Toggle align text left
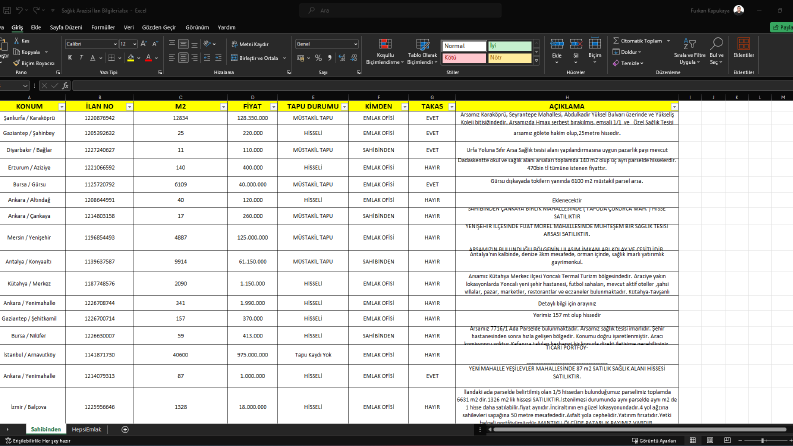Screen dimensions: 793x446 click(172, 58)
